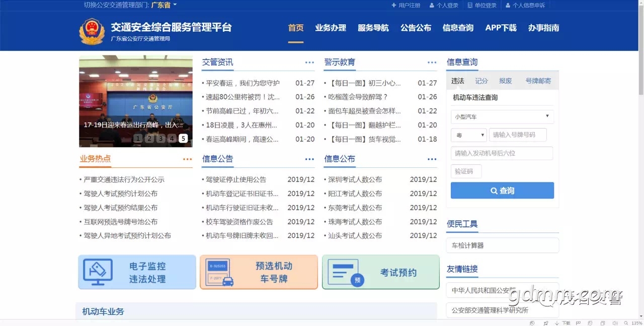Open 公安部交通管理科学研究所 link
Image resolution: width=644 pixels, height=326 pixels.
tap(502, 310)
